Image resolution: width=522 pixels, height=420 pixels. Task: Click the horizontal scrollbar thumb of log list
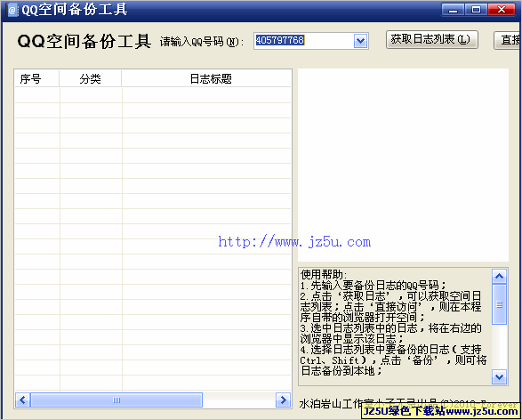pos(116,400)
